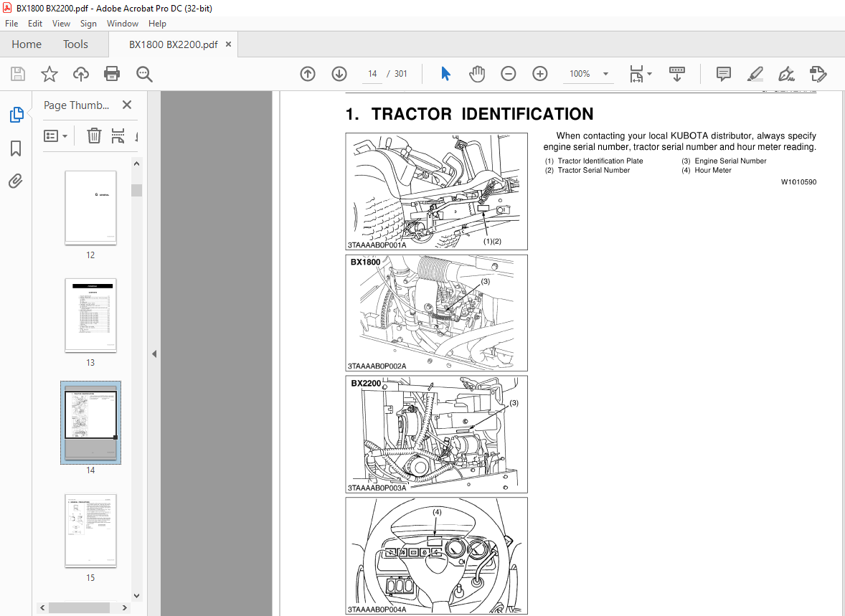Screen dimensions: 845x616
Task: Select page 13 thumbnail
Action: [x=90, y=316]
